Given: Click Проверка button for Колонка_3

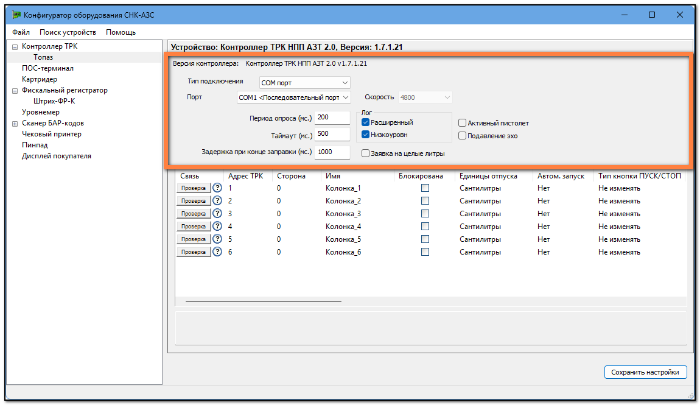Looking at the screenshot, I should pyautogui.click(x=193, y=213).
